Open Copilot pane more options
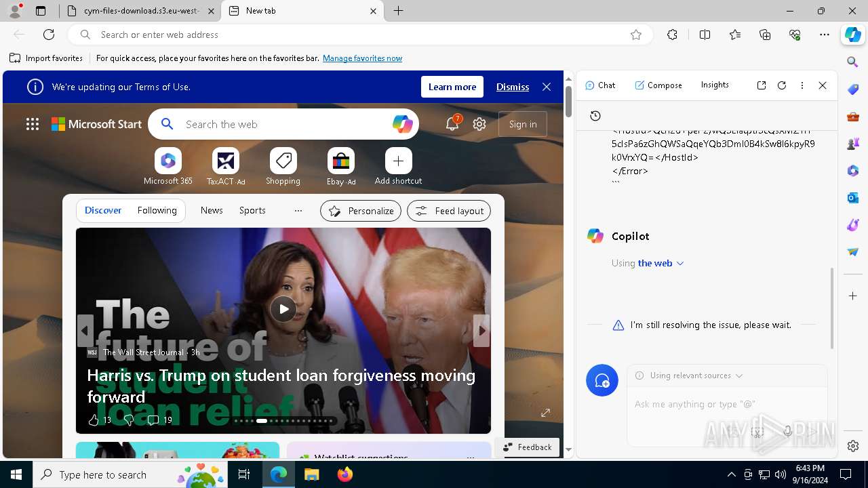This screenshot has height=488, width=868. pos(802,85)
